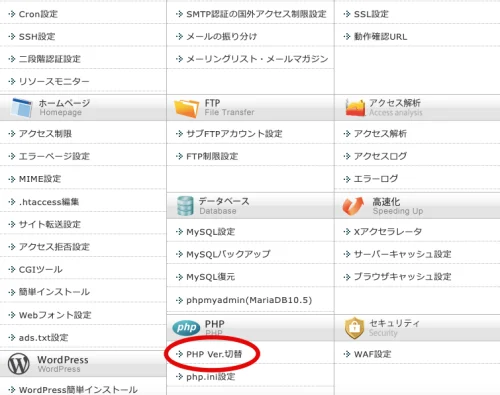Open MIME設定
This screenshot has height=395, width=500.
[40, 179]
